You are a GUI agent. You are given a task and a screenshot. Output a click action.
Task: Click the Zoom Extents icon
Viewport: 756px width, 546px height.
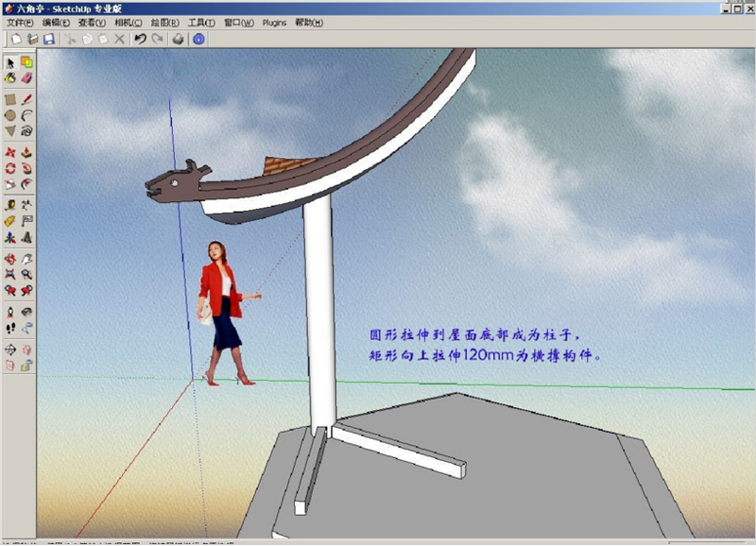10,274
